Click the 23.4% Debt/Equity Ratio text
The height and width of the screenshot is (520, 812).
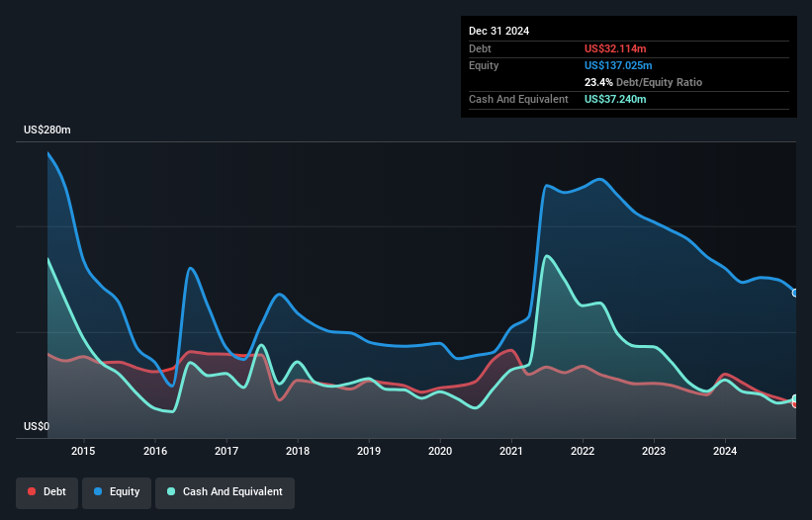coord(643,82)
